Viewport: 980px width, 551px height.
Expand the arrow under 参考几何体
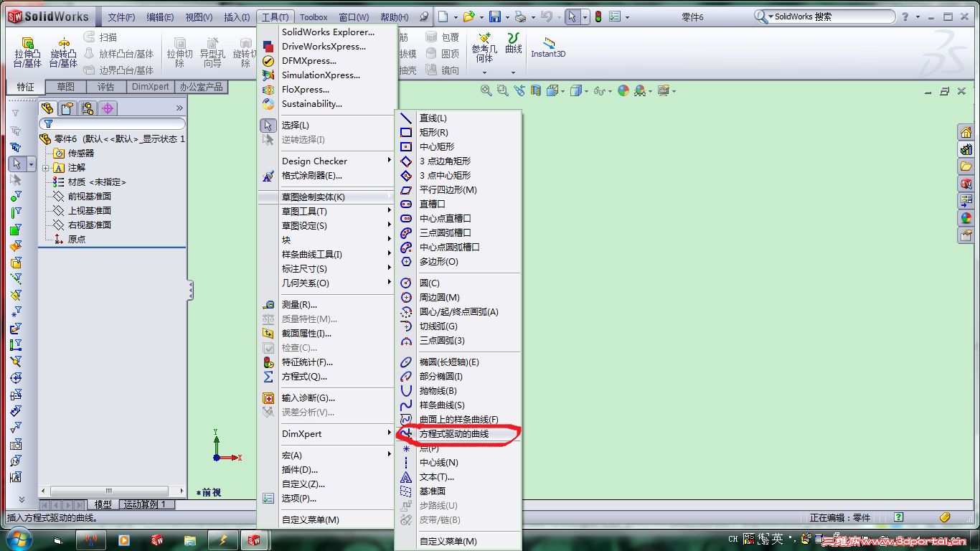coord(484,72)
